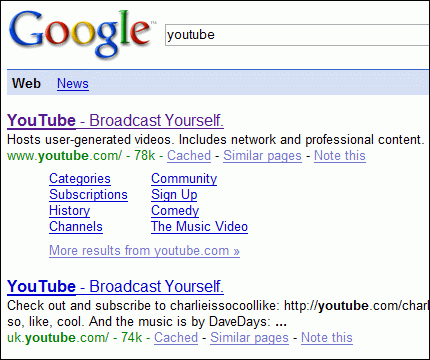The image size is (430, 360).
Task: Click Note this for uk.youtube.com result
Action: (327, 338)
